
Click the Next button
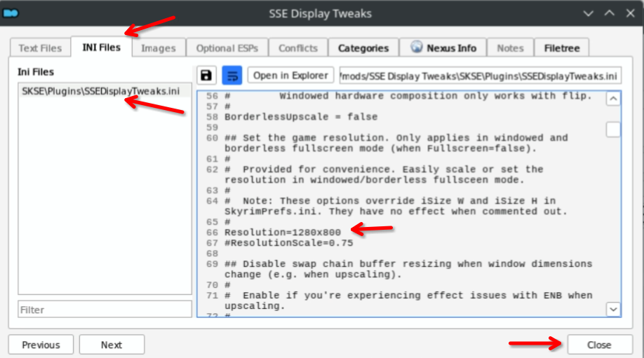click(112, 345)
